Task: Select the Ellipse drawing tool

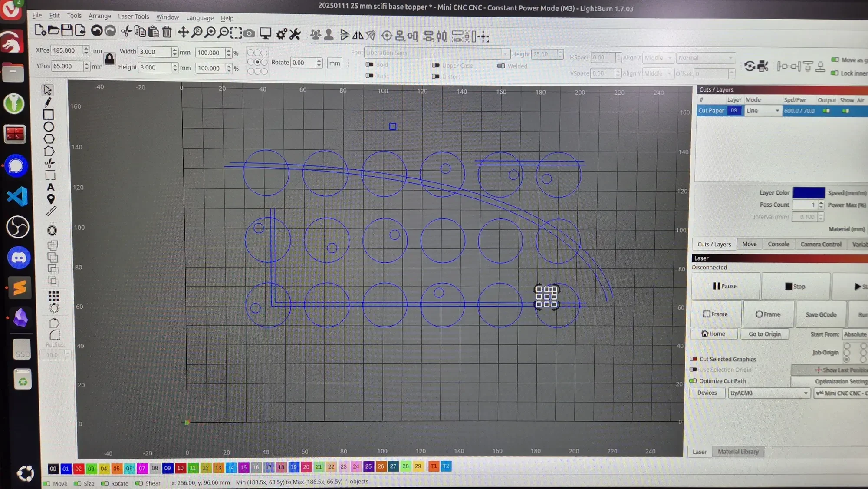Action: [49, 127]
